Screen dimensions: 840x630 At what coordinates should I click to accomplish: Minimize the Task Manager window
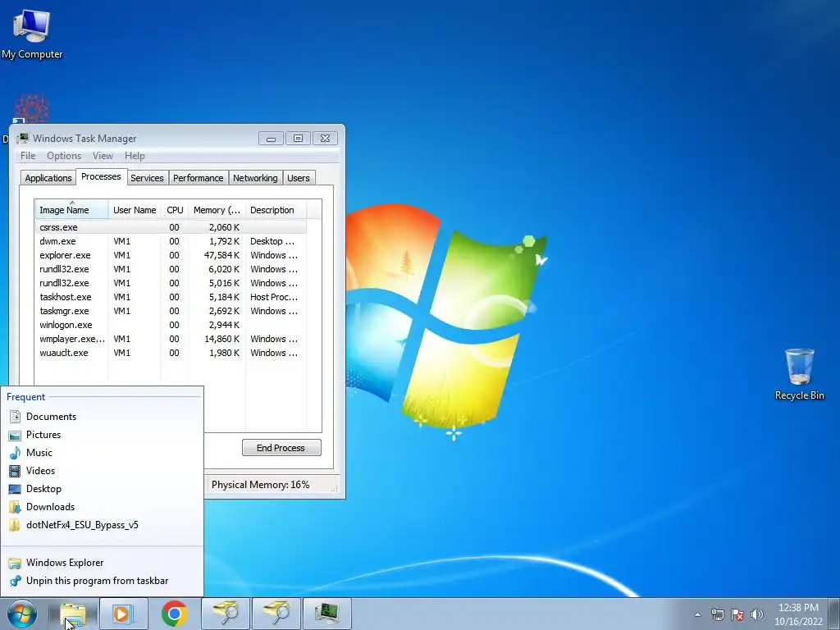tap(271, 139)
